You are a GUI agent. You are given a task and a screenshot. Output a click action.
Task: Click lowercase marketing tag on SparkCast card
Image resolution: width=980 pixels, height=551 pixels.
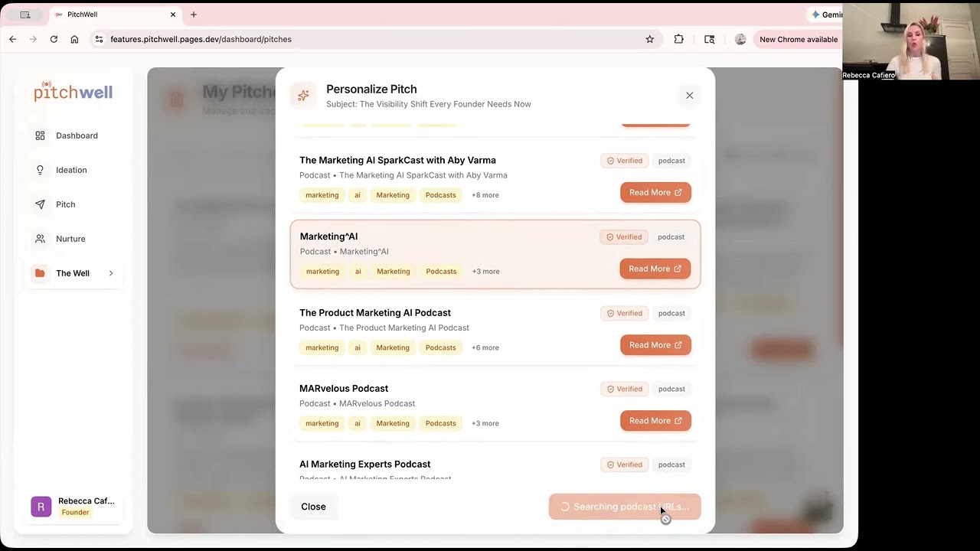(322, 195)
